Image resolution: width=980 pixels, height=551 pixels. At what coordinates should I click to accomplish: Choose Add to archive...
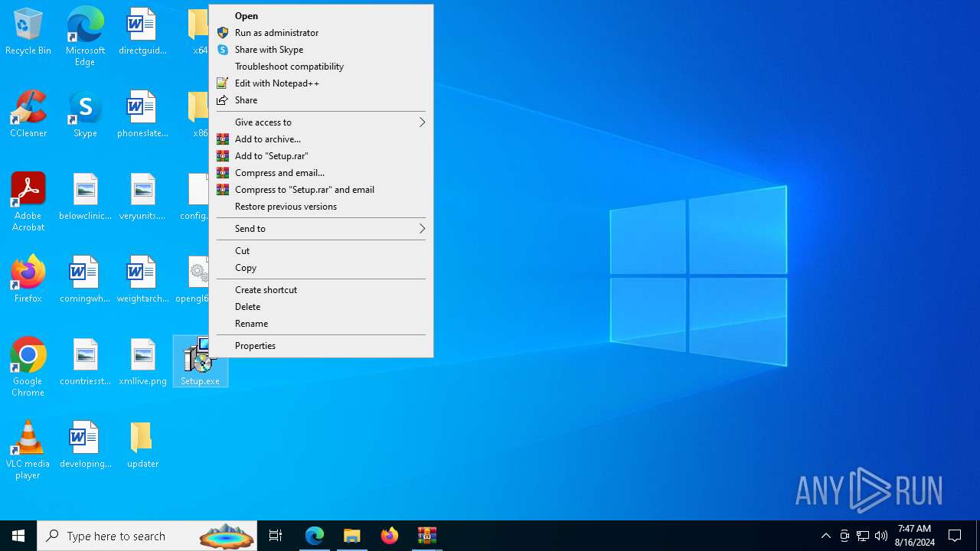coord(322,139)
